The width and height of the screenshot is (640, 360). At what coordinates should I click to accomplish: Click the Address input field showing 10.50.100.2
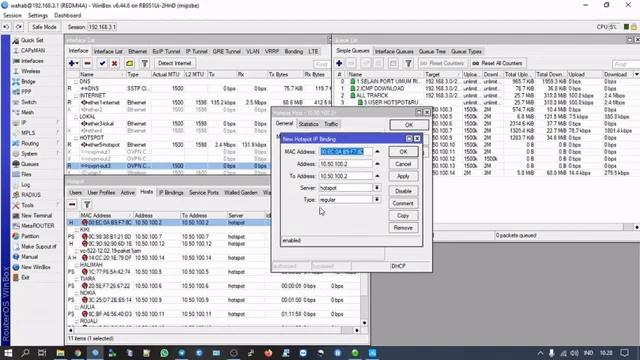click(345, 164)
